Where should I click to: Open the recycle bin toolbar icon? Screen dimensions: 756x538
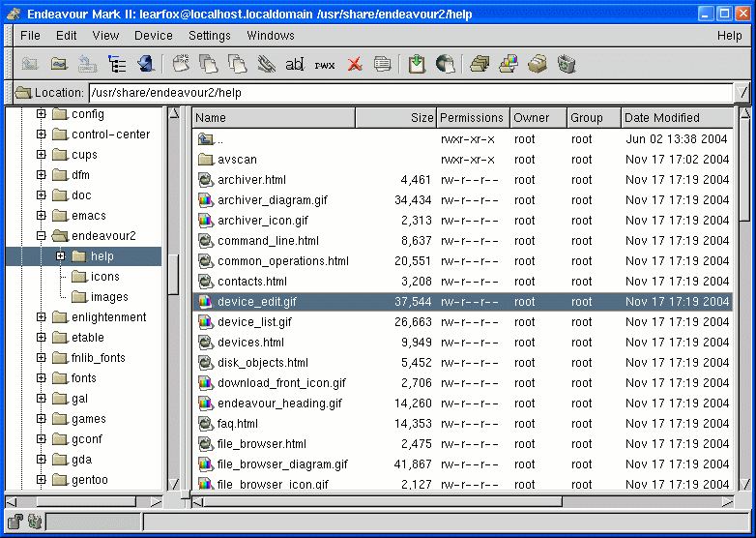click(x=567, y=65)
